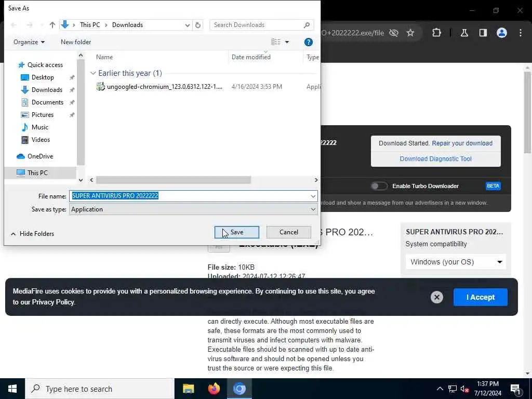Click the taskbar search box

100,389
